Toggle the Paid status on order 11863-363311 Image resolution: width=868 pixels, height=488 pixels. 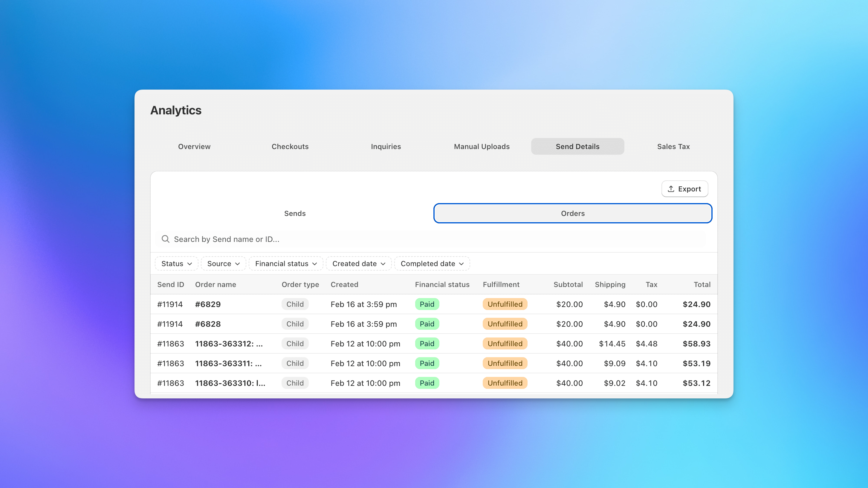click(x=427, y=363)
